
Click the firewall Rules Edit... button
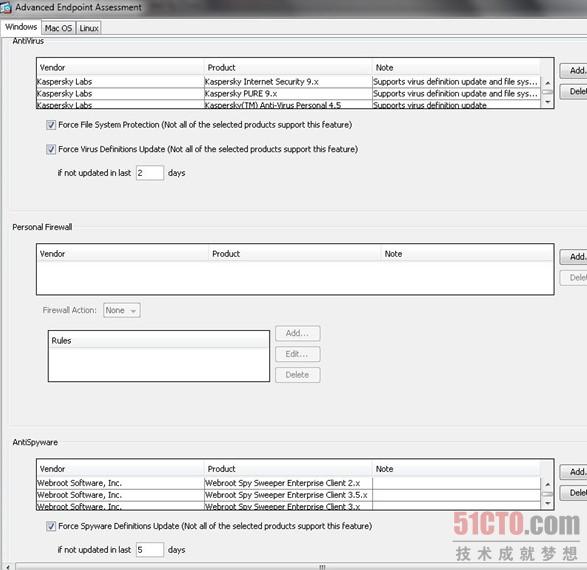298,354
